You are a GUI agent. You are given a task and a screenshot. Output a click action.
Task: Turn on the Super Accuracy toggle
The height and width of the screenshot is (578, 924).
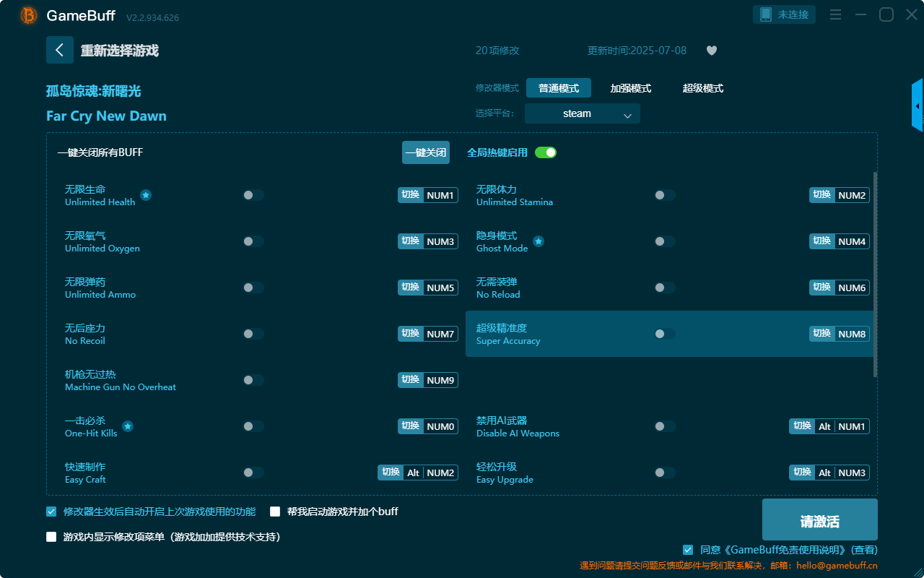pyautogui.click(x=664, y=334)
